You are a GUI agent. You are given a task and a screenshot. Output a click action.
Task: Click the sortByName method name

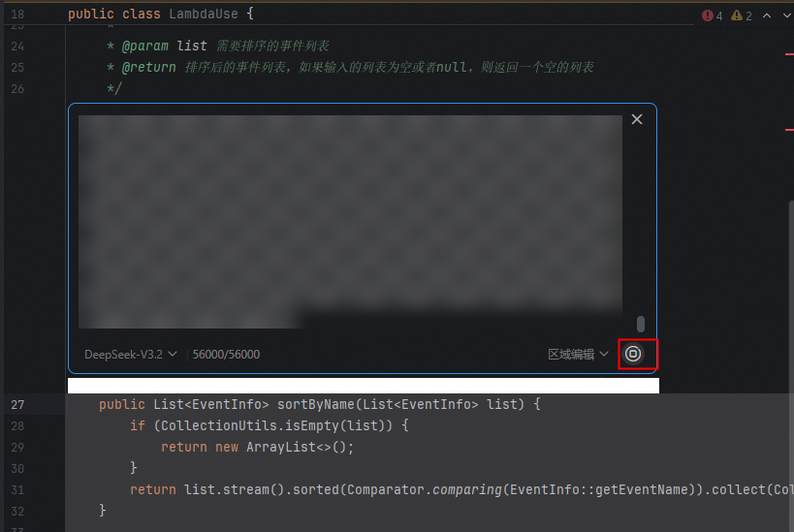[312, 404]
